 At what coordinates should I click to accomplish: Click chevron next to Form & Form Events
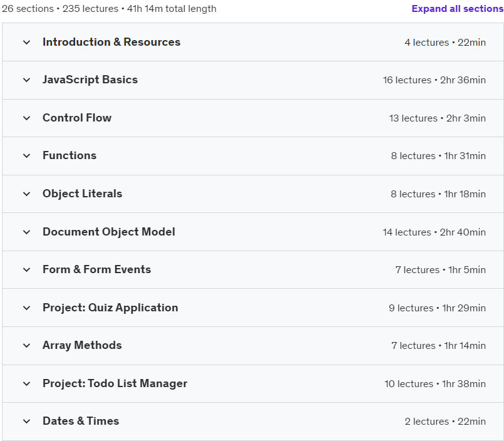point(27,269)
